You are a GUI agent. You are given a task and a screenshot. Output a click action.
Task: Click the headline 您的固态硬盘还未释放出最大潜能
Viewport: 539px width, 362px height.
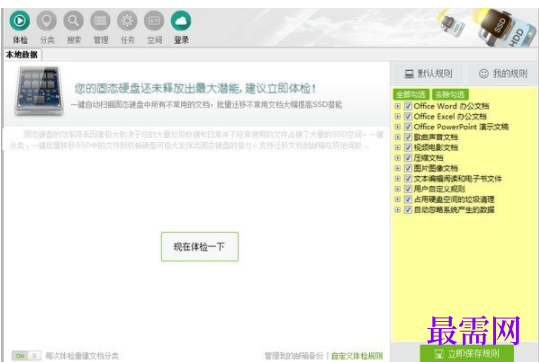195,88
